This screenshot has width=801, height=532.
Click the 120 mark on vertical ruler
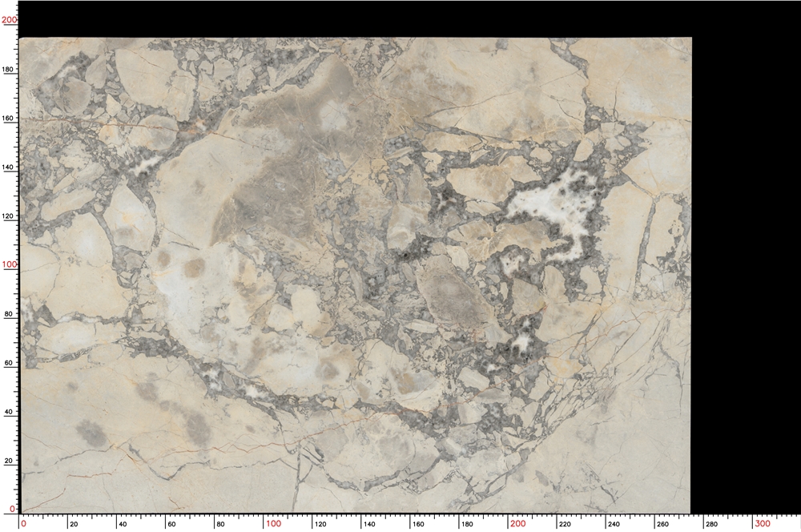9,216
